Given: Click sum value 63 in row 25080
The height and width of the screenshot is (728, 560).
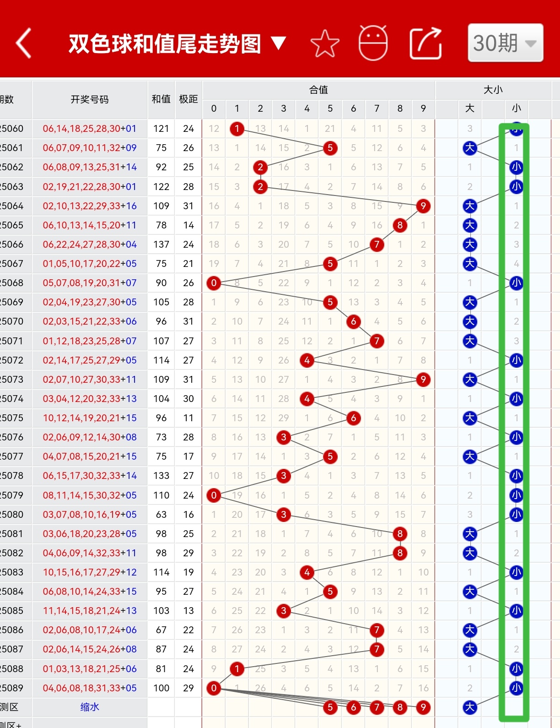Looking at the screenshot, I should (x=161, y=515).
